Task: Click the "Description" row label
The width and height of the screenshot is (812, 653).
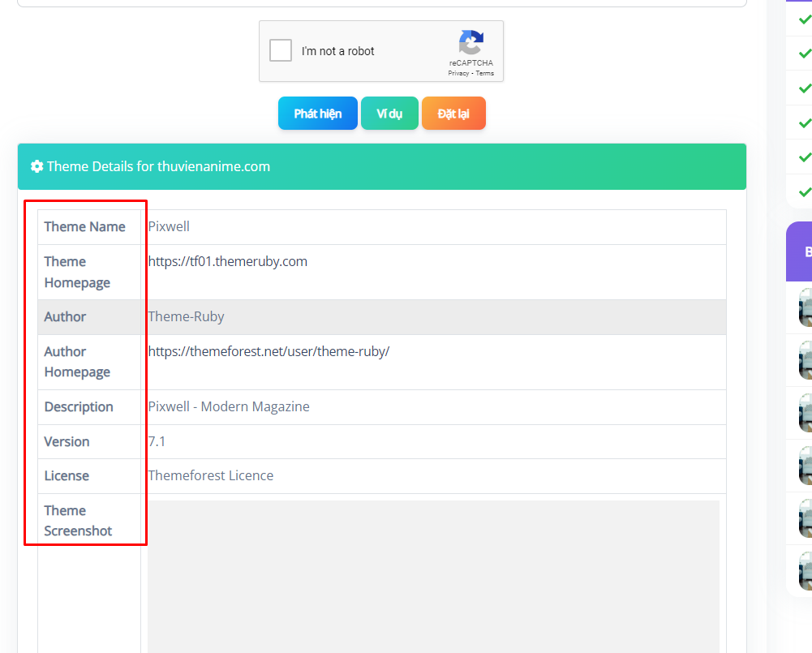Action: (79, 407)
